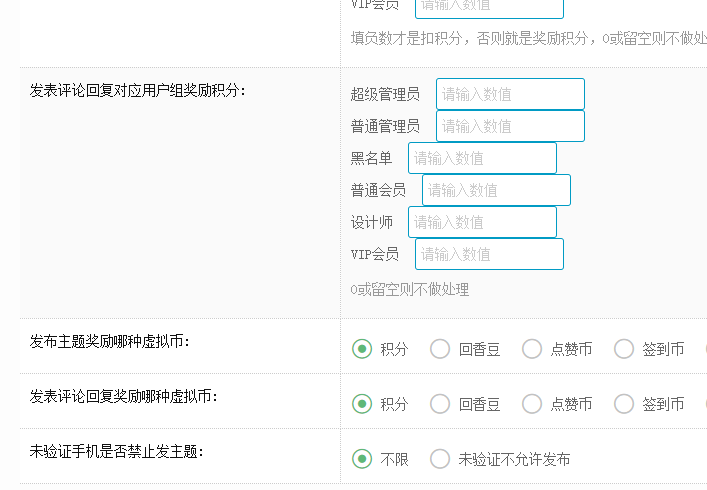Screen dimensions: 707x490
Task: Click the 黑名单 points input field
Action: (x=482, y=158)
